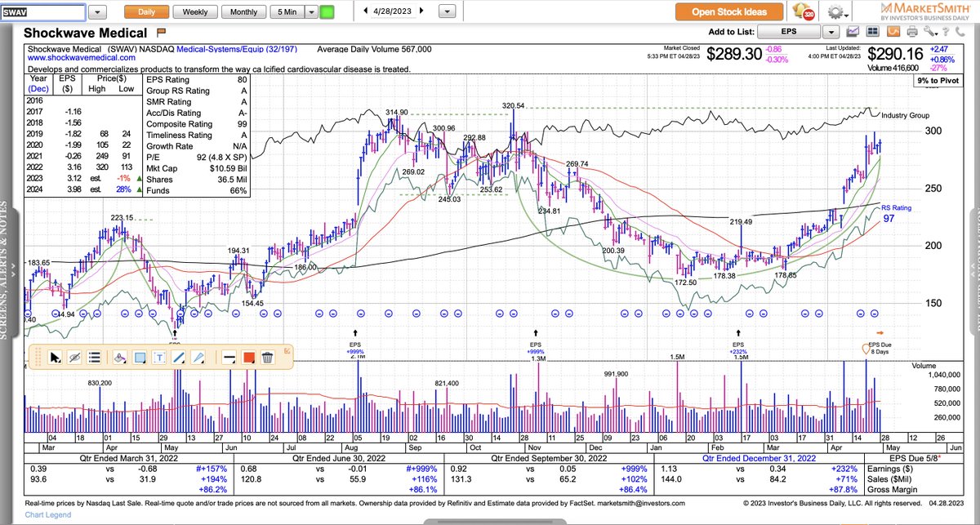Viewport: 980px width, 525px height.
Task: Click the $289.30 after-hours price
Action: point(735,54)
